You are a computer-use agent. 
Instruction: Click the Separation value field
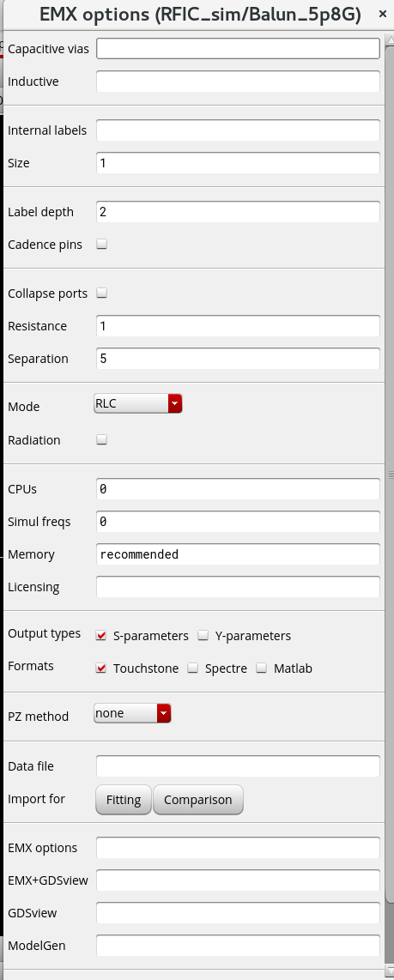[x=238, y=359]
